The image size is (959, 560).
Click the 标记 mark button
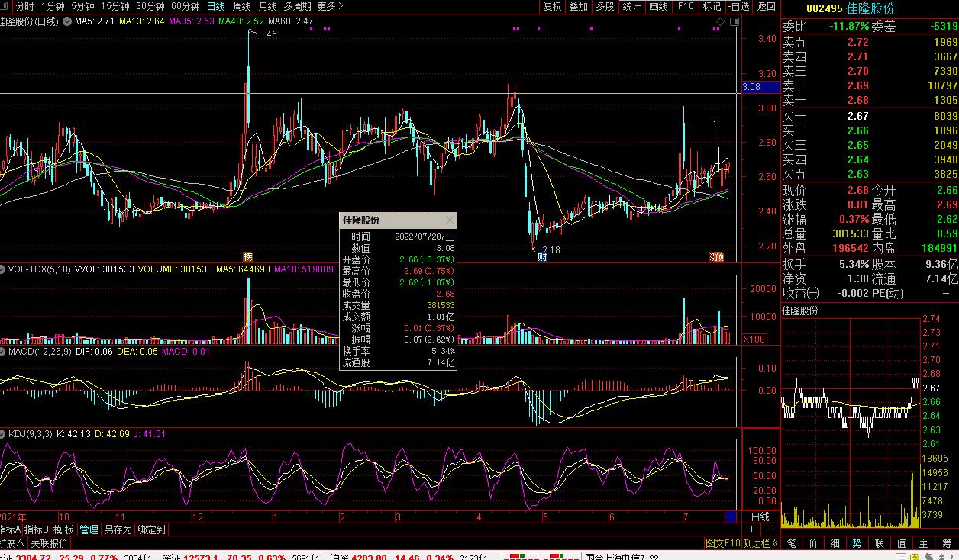coord(712,6)
